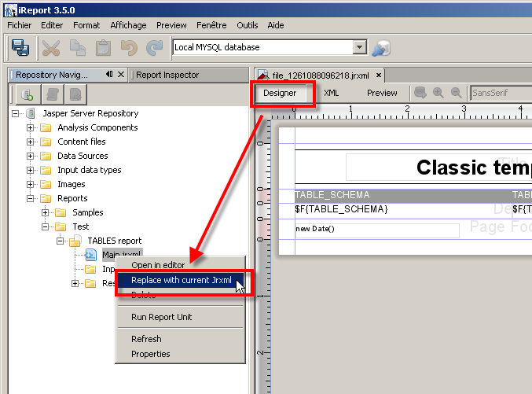The image size is (532, 394).
Task: Collapse the Test folder
Action: click(x=45, y=226)
